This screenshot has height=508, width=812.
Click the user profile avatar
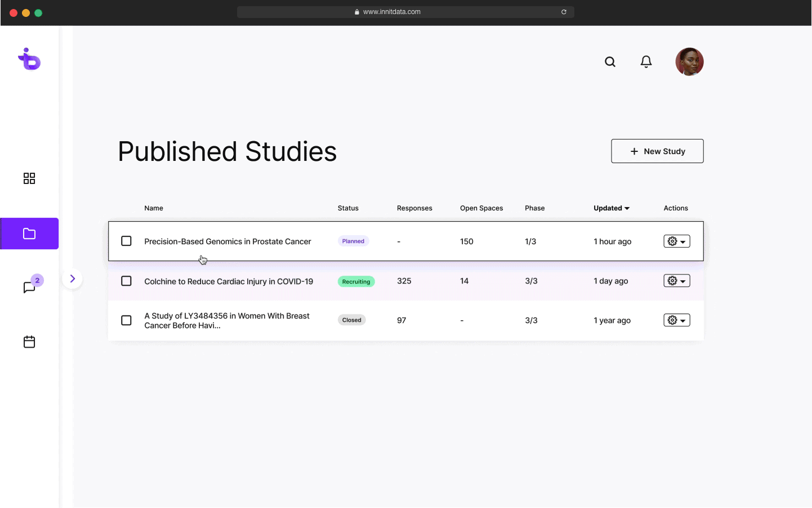click(689, 62)
